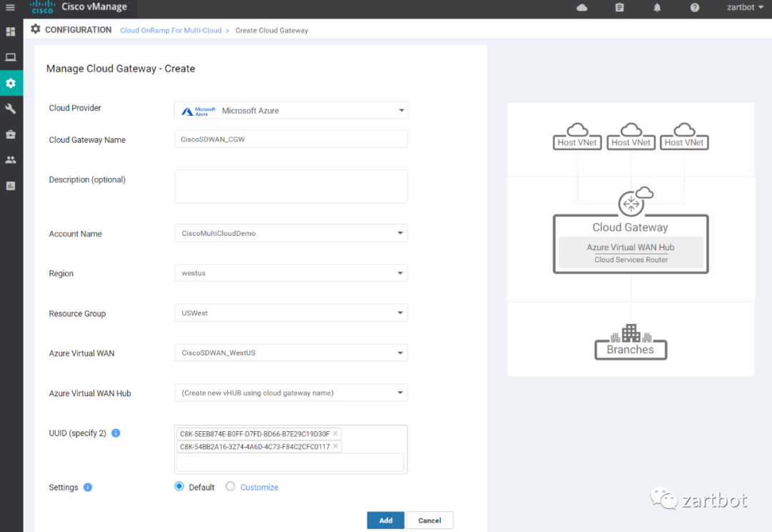Click the cloud icon in top bar

(x=582, y=7)
